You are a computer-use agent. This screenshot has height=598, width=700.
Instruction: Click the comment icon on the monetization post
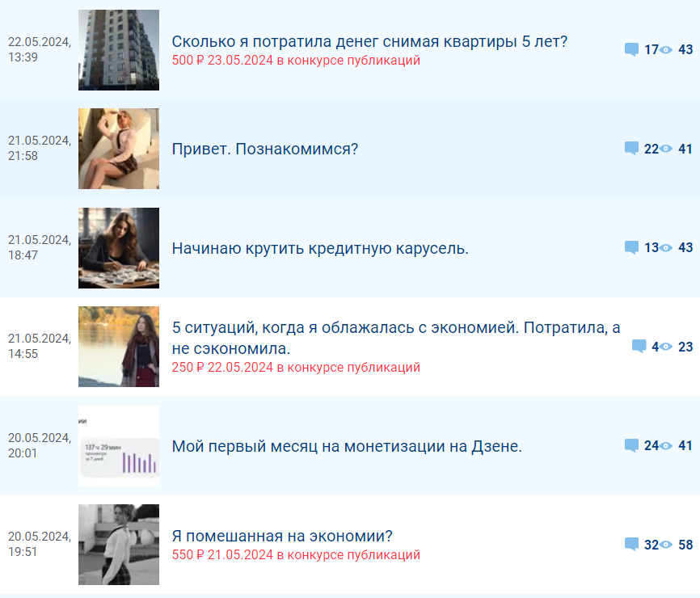pos(631,446)
